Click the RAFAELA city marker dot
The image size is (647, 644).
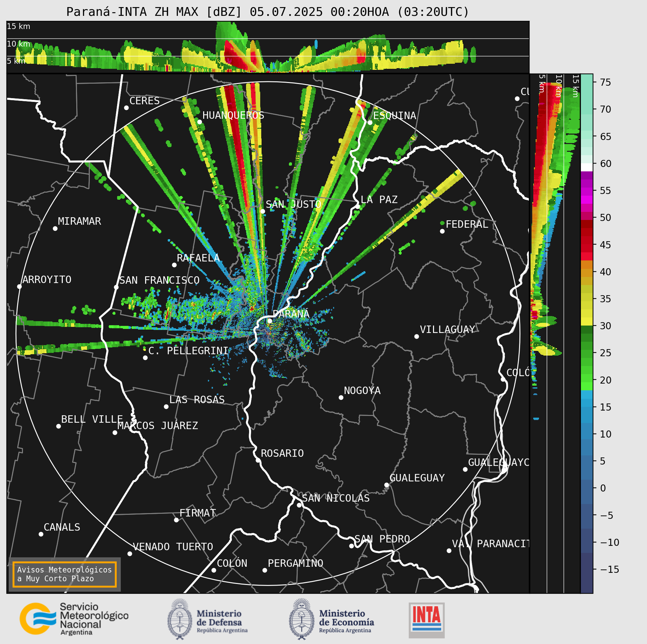pos(174,265)
